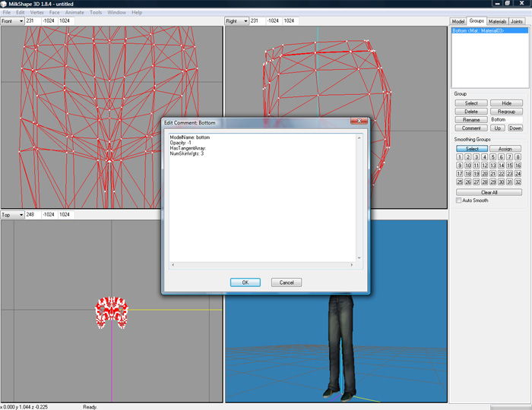Cancel the Edit Comment dialog
532x410 pixels.
(x=287, y=282)
